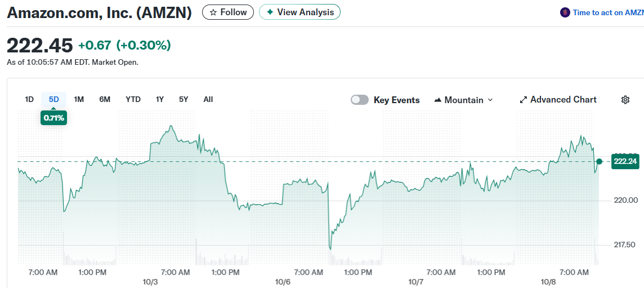Toggle the Key Events switch
The image size is (644, 288).
pyautogui.click(x=360, y=100)
